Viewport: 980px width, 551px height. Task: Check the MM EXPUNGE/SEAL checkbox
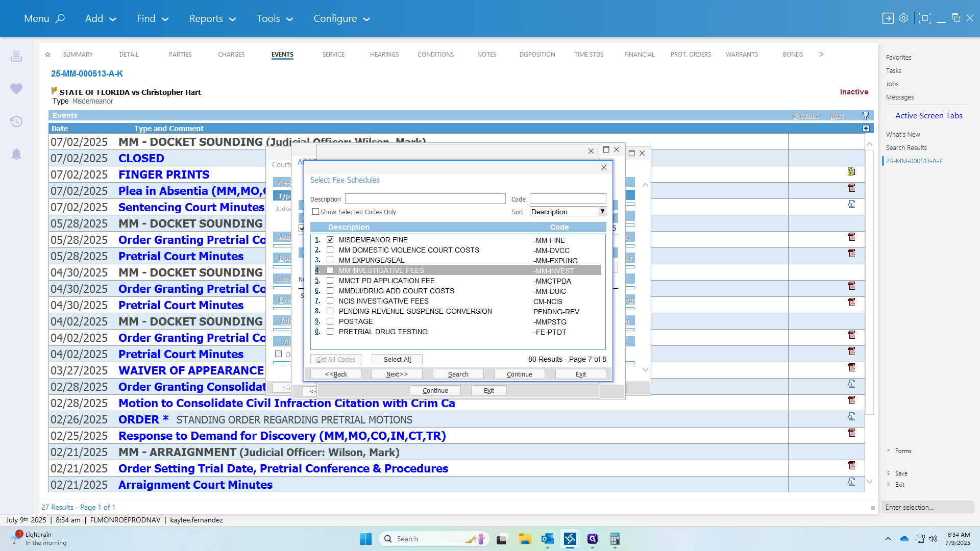(x=330, y=260)
